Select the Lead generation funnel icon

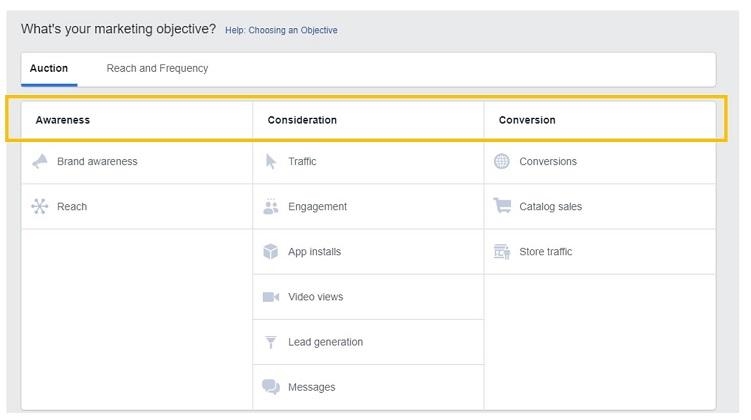271,342
